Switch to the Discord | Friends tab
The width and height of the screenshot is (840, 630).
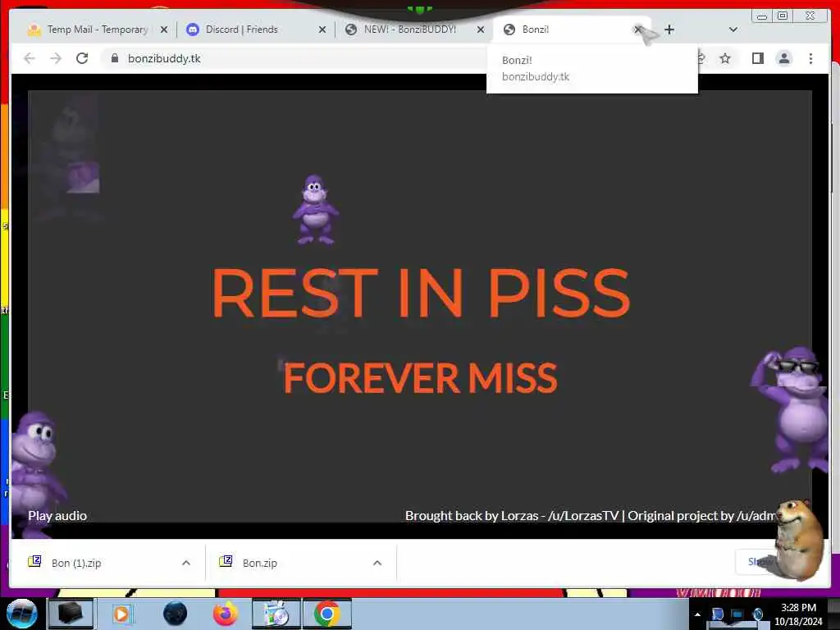(242, 30)
